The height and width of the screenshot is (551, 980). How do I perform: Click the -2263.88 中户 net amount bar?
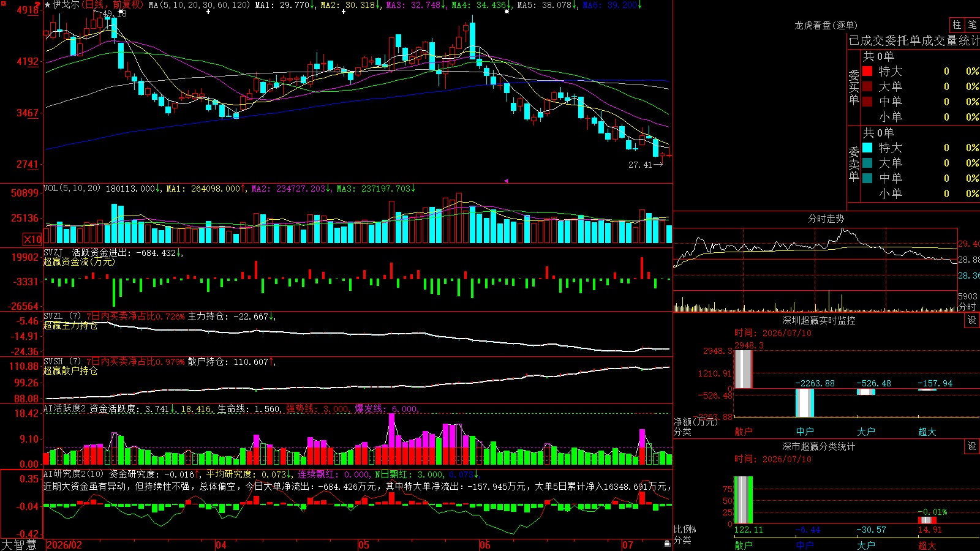click(x=805, y=403)
